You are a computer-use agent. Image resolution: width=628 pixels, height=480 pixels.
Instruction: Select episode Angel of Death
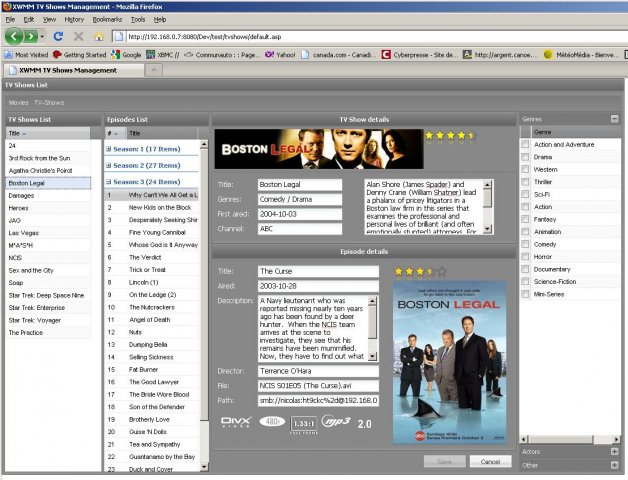(151, 320)
